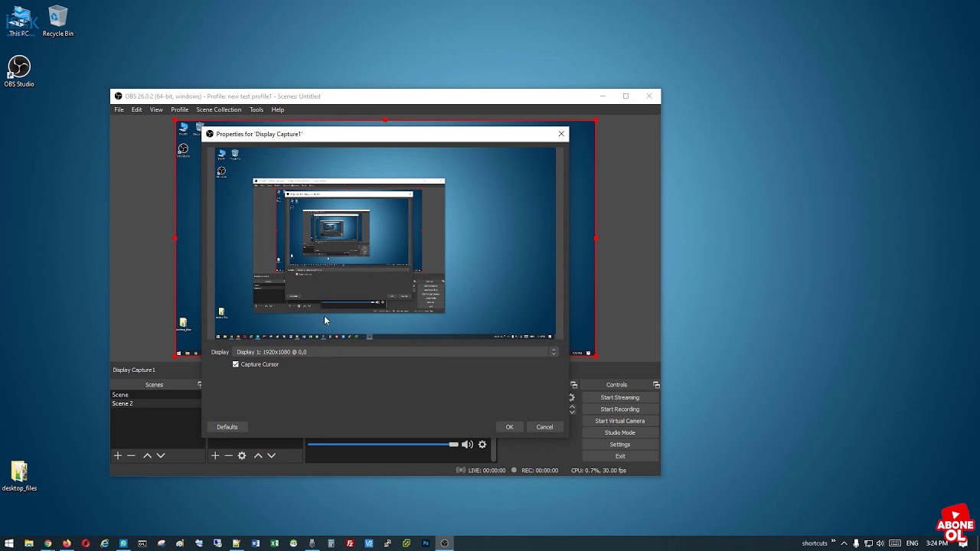Remove the selected source with the minus icon
980x551 pixels.
point(228,455)
